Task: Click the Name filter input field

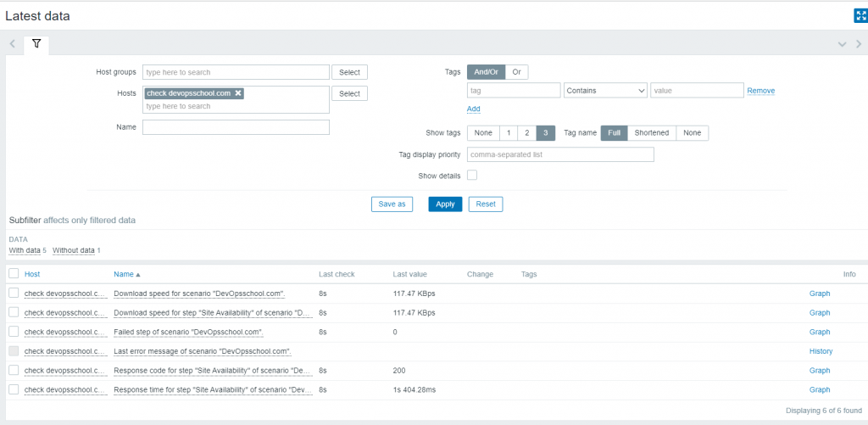Action: click(236, 127)
